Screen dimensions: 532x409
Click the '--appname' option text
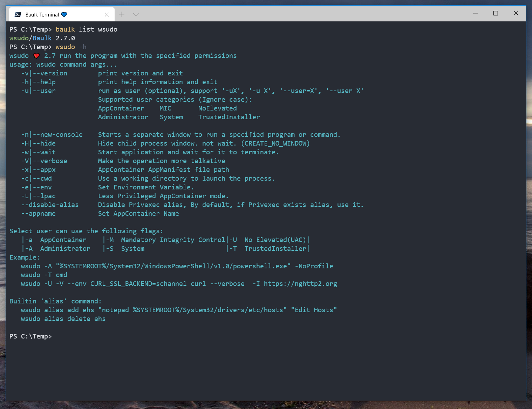[x=38, y=214]
